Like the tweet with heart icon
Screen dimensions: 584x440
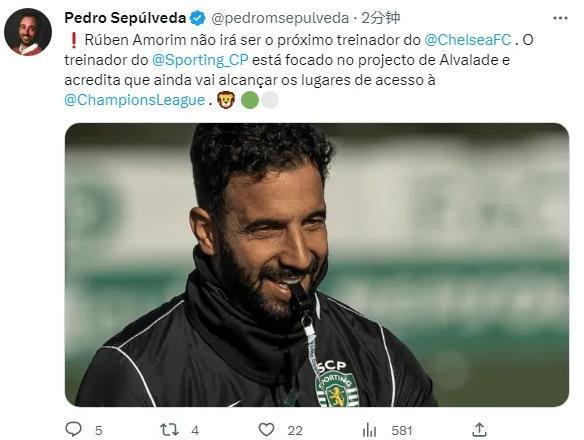tap(267, 430)
